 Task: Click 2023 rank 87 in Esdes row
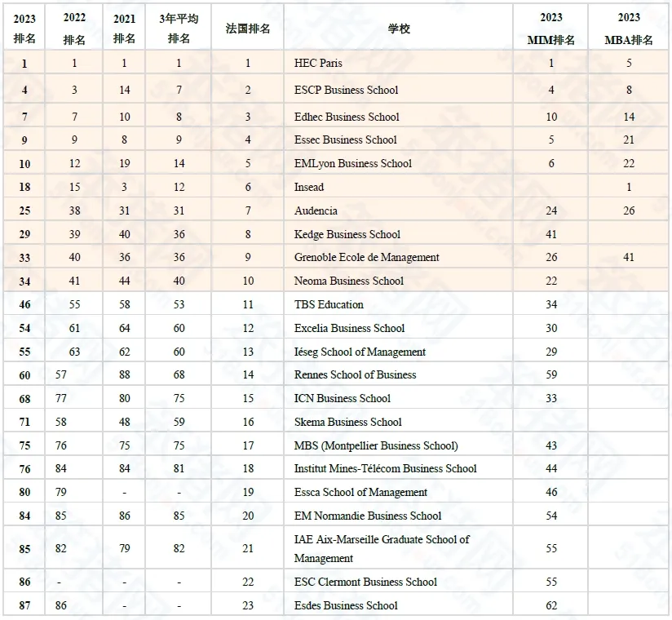click(24, 605)
